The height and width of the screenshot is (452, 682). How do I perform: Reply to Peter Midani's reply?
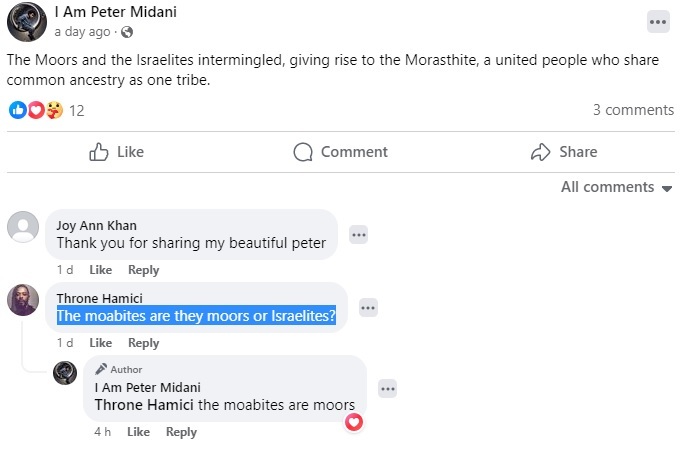[181, 432]
